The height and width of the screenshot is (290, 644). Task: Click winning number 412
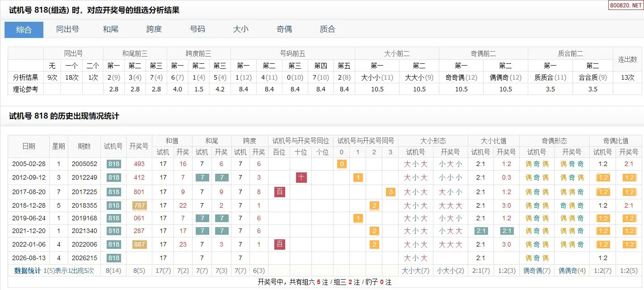(x=139, y=178)
